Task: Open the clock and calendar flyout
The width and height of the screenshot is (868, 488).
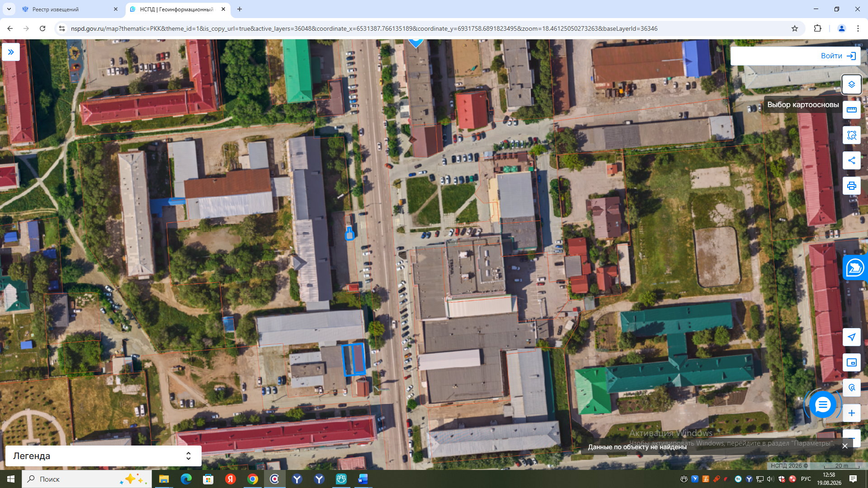Action: (x=829, y=479)
